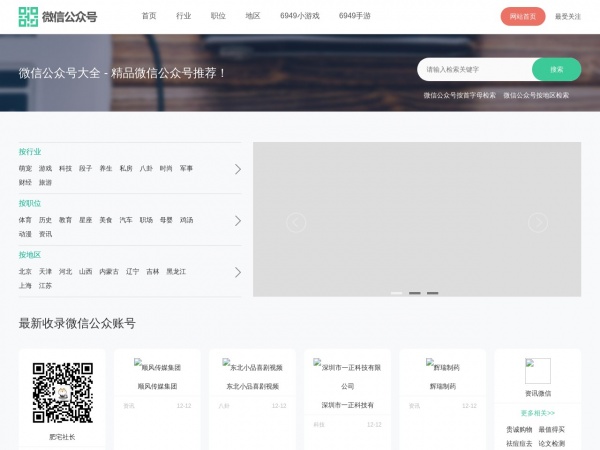The height and width of the screenshot is (450, 600).
Task: Choose the 美食 tag
Action: 106,220
